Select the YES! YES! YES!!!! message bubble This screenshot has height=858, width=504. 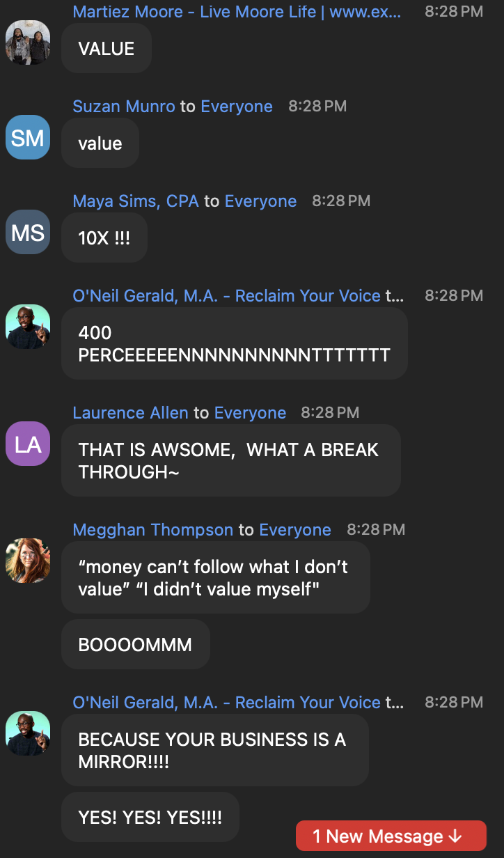click(x=150, y=817)
